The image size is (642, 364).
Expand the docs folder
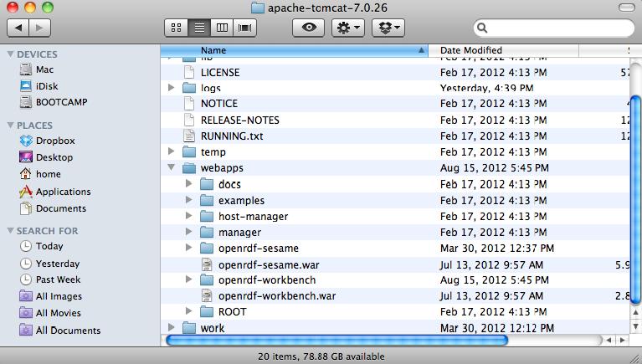(x=189, y=183)
